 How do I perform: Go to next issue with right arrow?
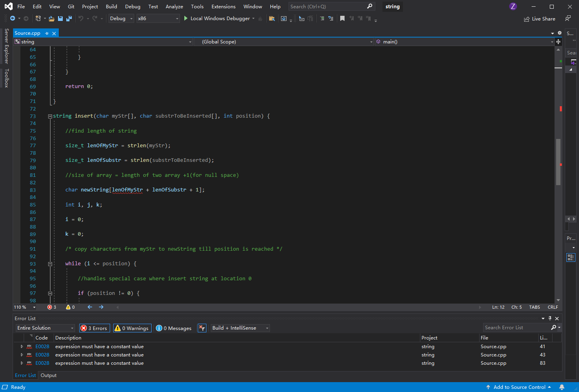(x=101, y=307)
